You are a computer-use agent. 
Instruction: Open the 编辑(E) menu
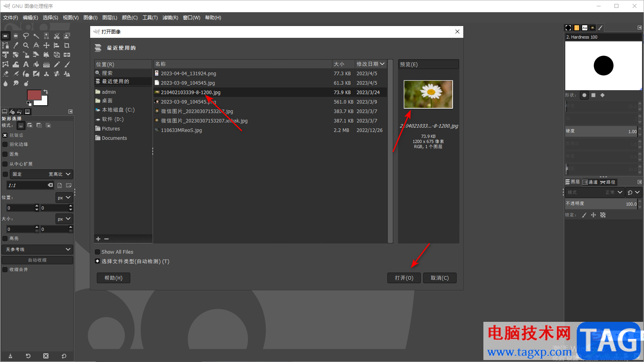(30, 18)
